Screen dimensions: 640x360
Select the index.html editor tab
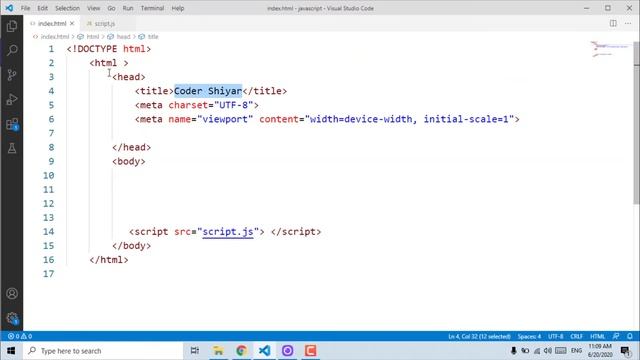52,24
